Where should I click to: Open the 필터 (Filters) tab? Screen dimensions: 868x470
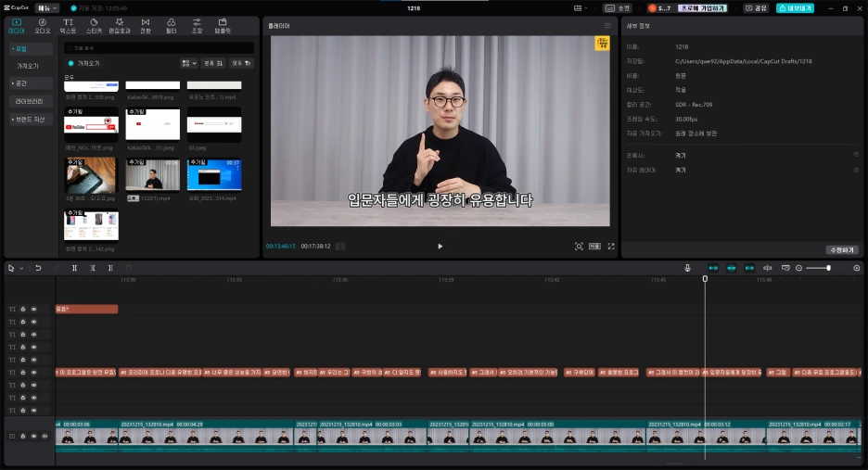pos(171,26)
